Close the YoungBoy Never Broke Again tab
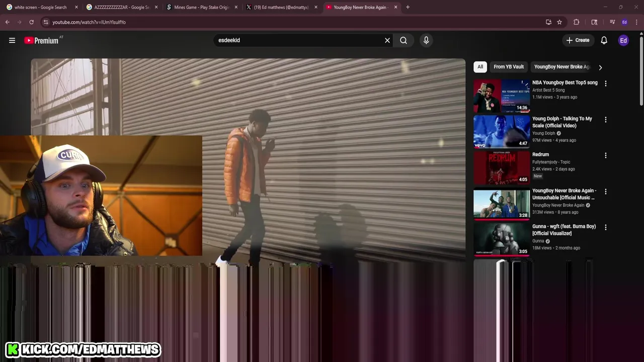The image size is (644, 362). click(x=395, y=7)
